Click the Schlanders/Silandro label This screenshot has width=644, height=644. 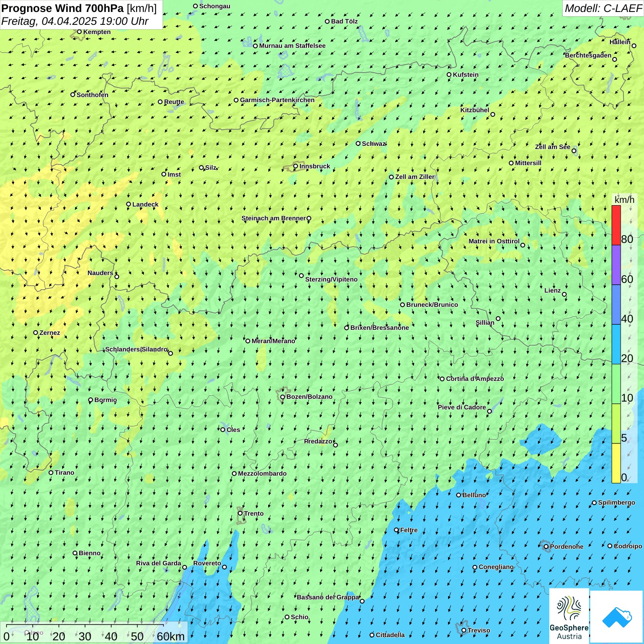pos(137,349)
